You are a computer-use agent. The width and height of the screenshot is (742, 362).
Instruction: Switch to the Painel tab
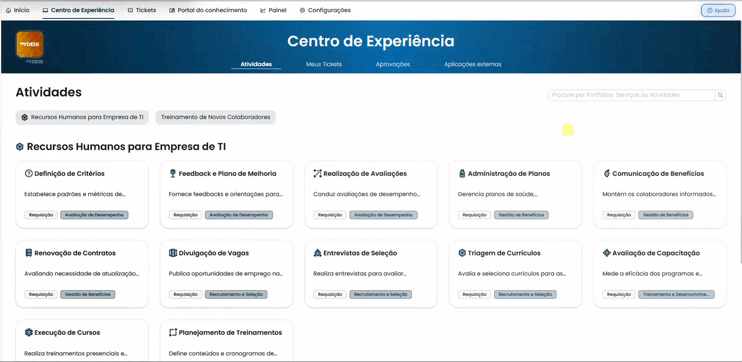point(273,10)
